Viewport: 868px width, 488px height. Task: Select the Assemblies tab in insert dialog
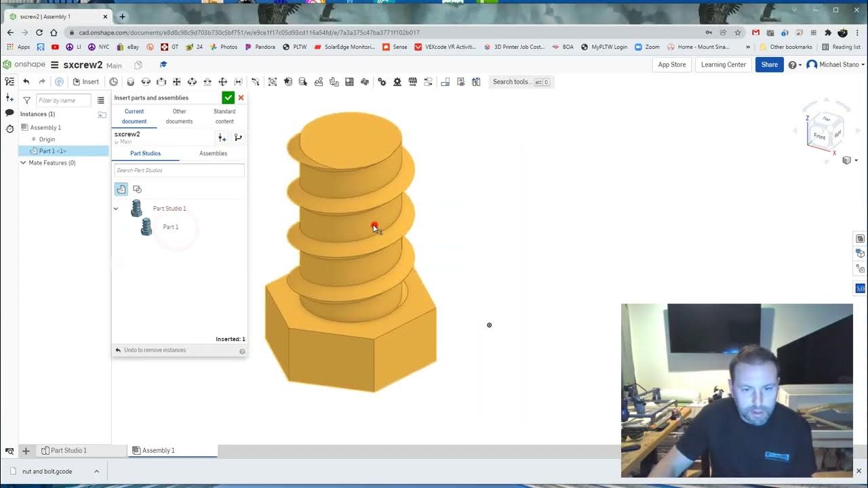(213, 153)
